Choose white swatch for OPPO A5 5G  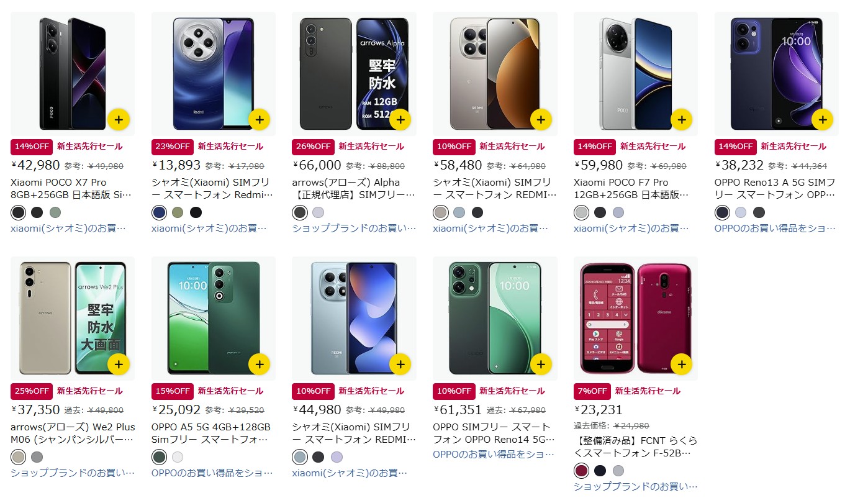(178, 457)
